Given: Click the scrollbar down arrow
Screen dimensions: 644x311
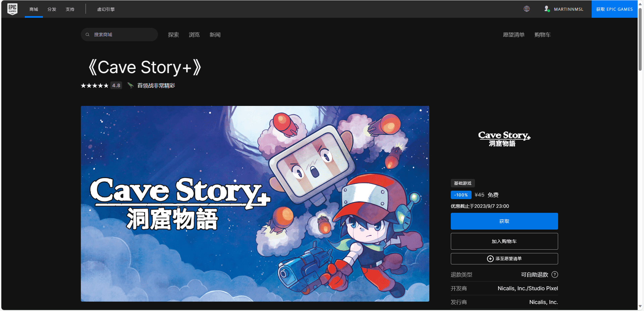Looking at the screenshot, I should 640,306.
